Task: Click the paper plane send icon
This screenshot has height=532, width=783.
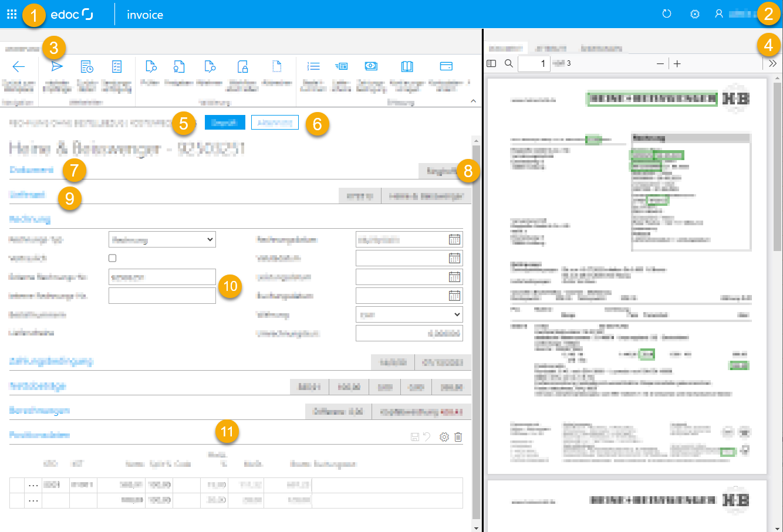Action: point(57,66)
